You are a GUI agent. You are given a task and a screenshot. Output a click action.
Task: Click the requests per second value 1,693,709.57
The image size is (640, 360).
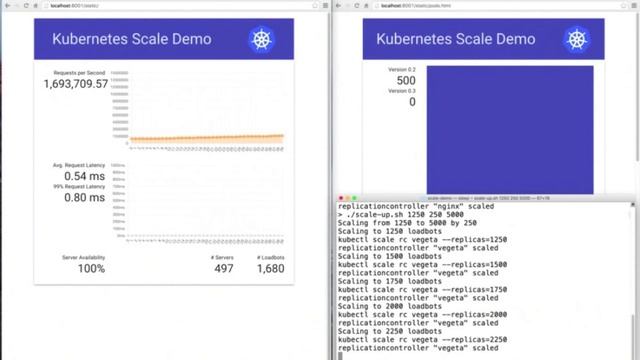point(76,84)
